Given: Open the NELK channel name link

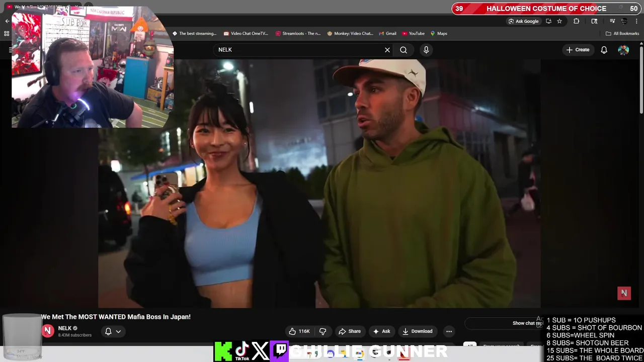Looking at the screenshot, I should tap(65, 328).
